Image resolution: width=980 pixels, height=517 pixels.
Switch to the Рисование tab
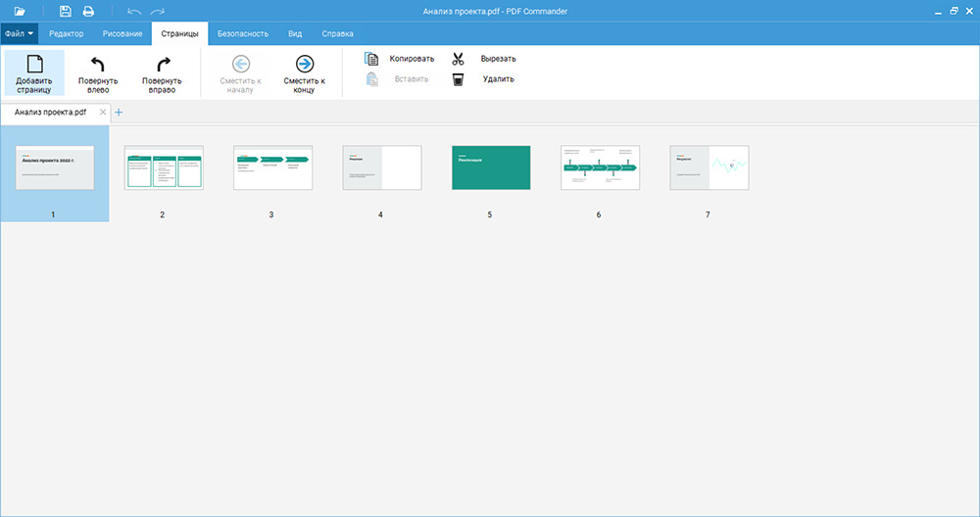[122, 33]
